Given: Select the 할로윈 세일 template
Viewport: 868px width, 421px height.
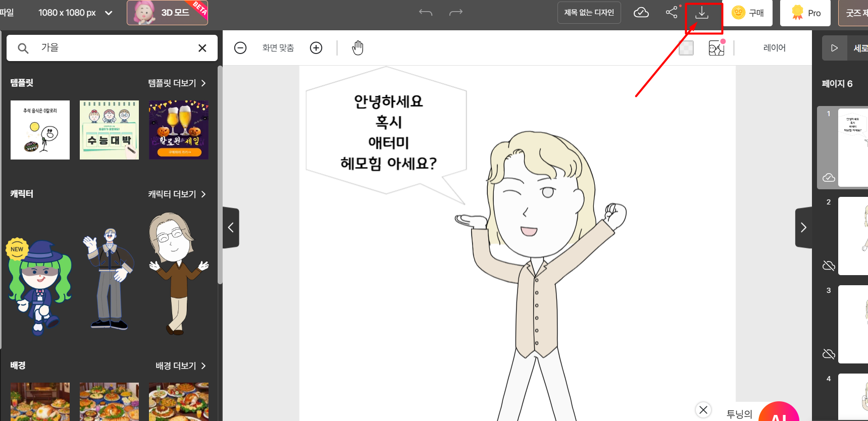Looking at the screenshot, I should 179,130.
